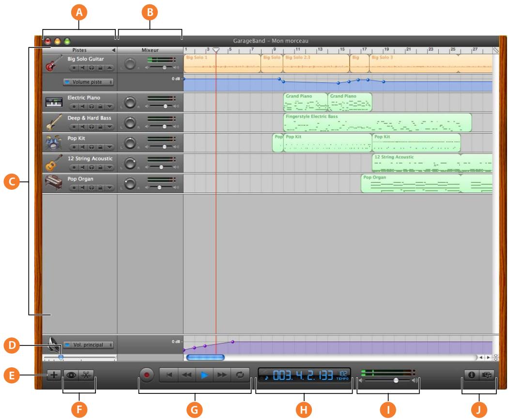This screenshot has width=509, height=420.
Task: Click the Electric Piano pan knob
Action: coord(130,102)
